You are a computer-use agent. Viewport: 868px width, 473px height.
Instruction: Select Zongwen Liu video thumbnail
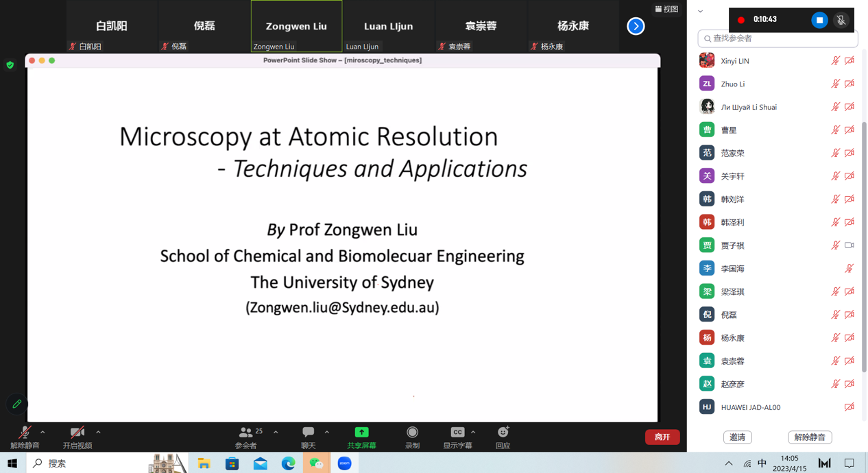click(296, 26)
